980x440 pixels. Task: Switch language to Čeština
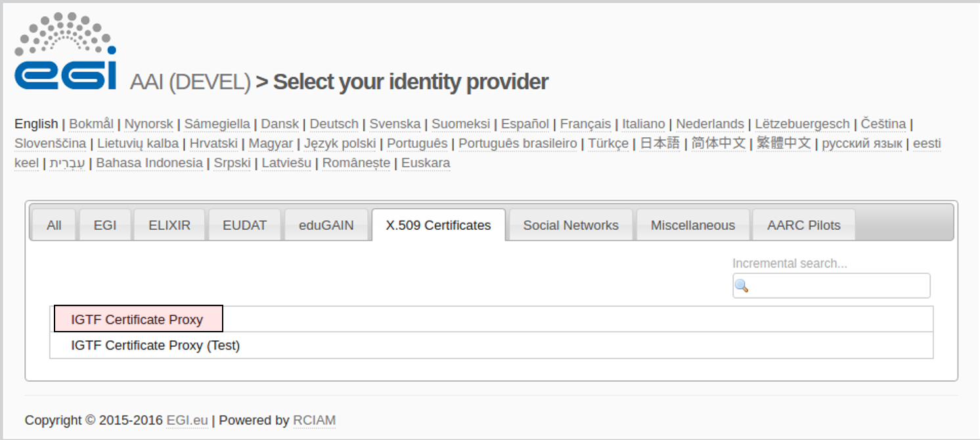click(x=883, y=123)
